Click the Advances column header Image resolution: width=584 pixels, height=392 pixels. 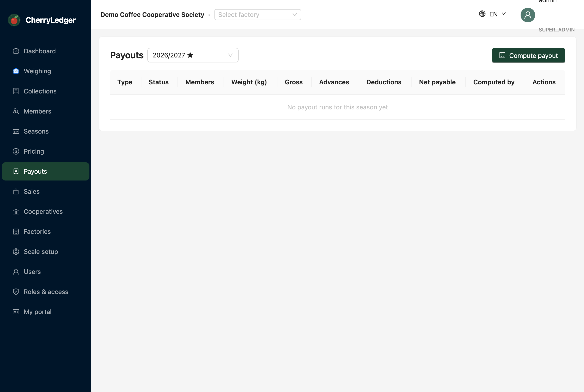click(x=334, y=82)
